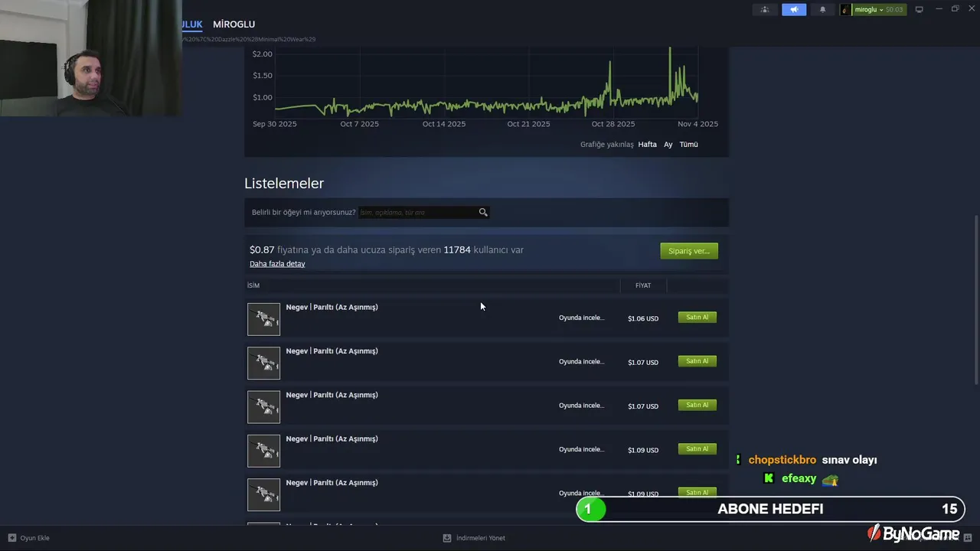The width and height of the screenshot is (980, 551).
Task: Click the Oyun Ekle label in bottom bar
Action: pyautogui.click(x=34, y=538)
